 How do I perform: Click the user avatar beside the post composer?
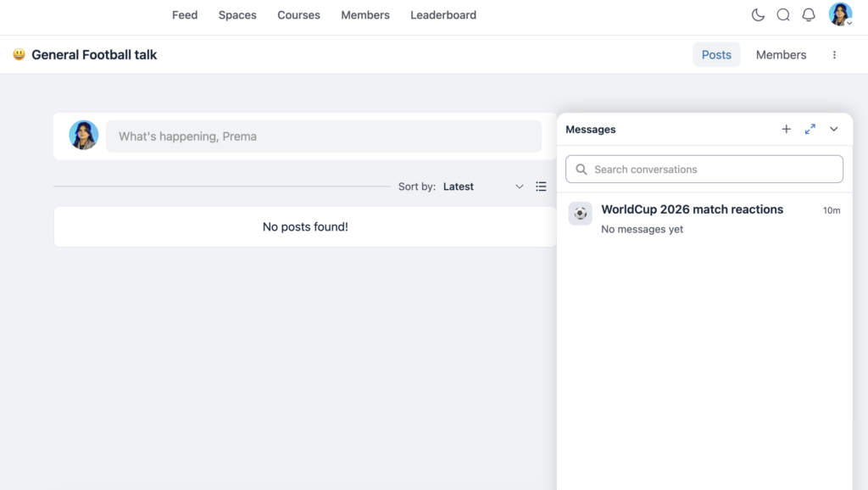tap(84, 135)
